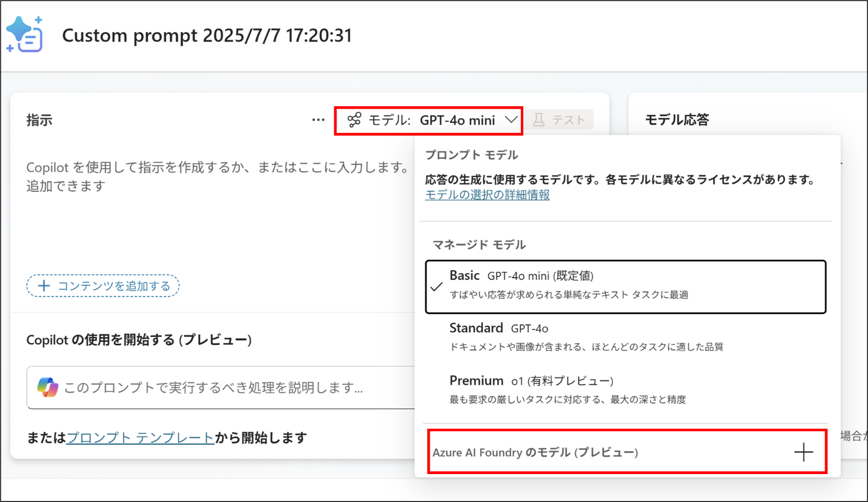The width and height of the screenshot is (868, 502).
Task: Click the checkmark next to Basic model
Action: (437, 287)
